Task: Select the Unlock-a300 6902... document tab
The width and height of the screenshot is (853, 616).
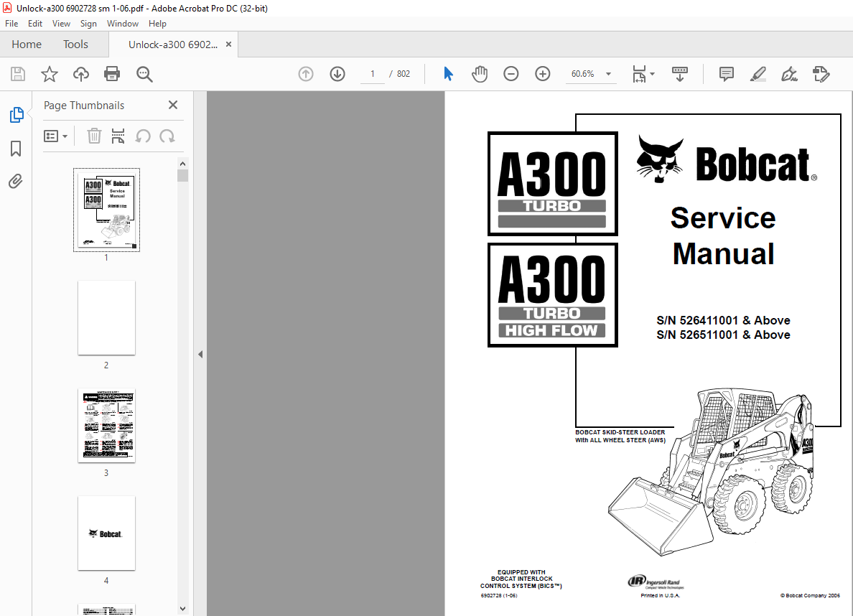Action: point(172,45)
